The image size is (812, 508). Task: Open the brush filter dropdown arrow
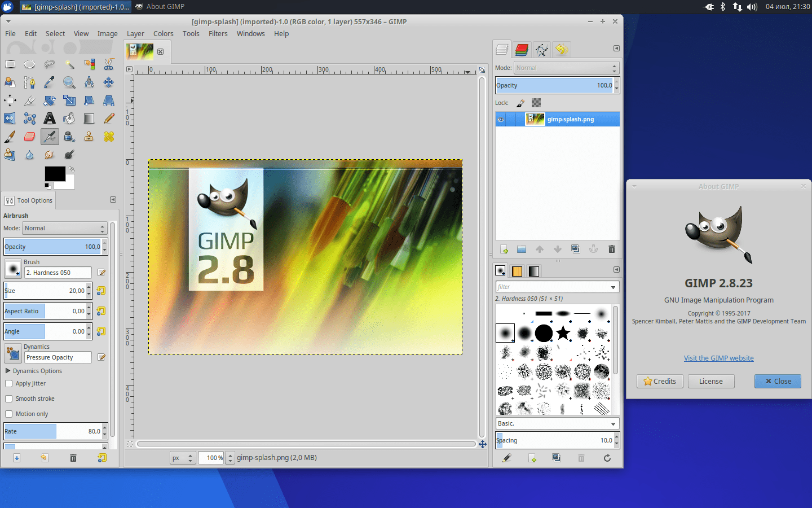[613, 287]
